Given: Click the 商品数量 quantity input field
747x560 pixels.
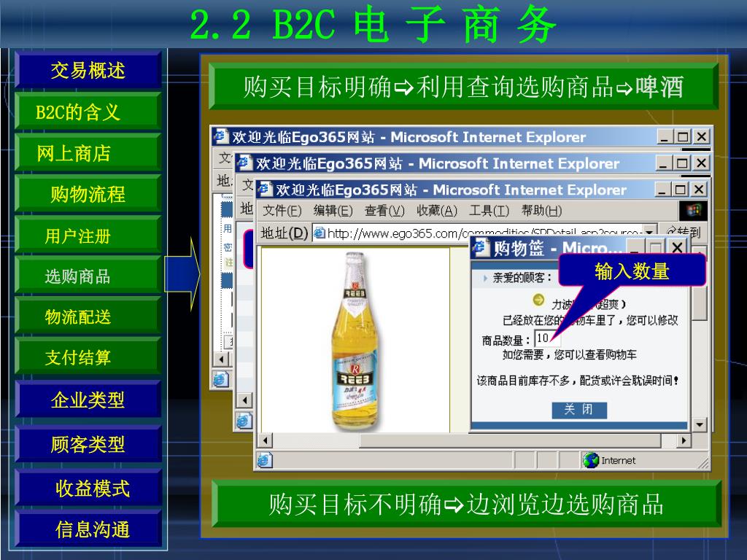Looking at the screenshot, I should (x=547, y=338).
